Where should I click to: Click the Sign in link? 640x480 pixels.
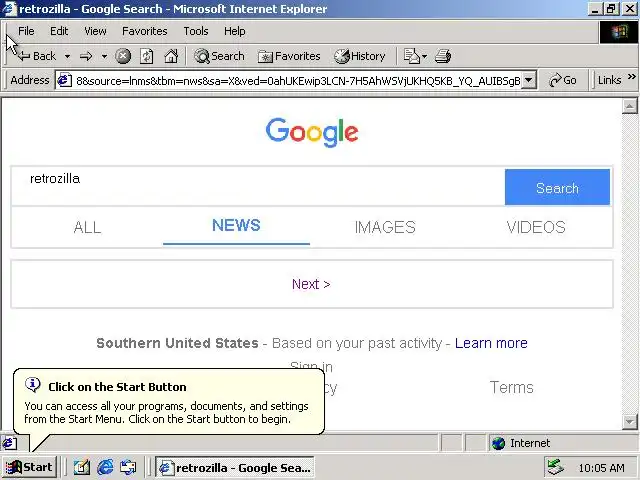[311, 366]
